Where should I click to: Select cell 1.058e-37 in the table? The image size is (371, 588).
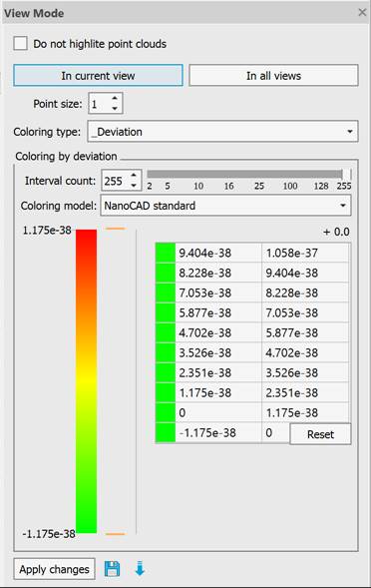(x=305, y=253)
